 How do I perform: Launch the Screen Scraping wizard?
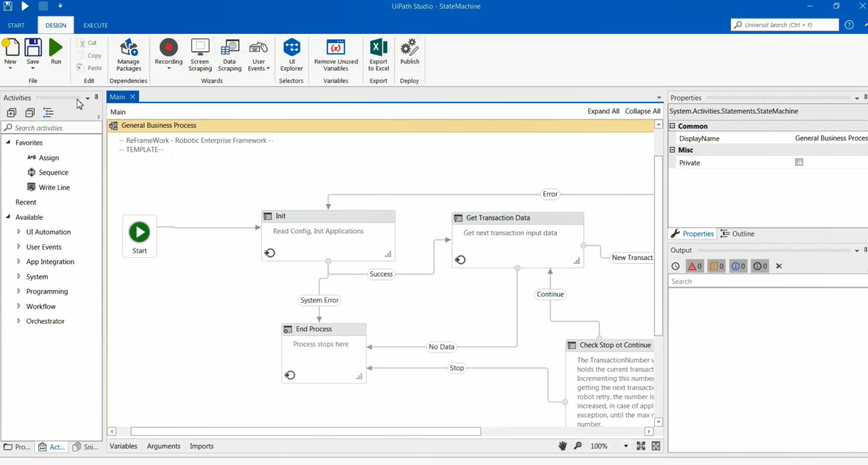tap(200, 54)
